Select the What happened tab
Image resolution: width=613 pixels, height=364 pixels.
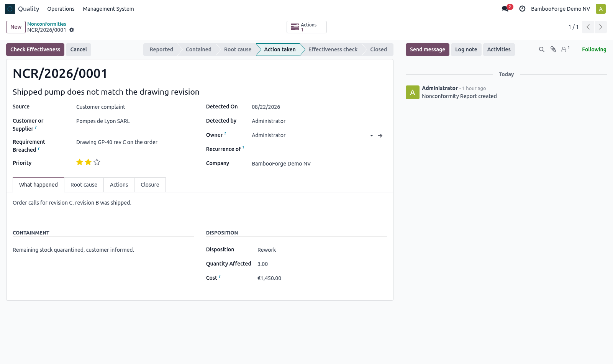(38, 185)
